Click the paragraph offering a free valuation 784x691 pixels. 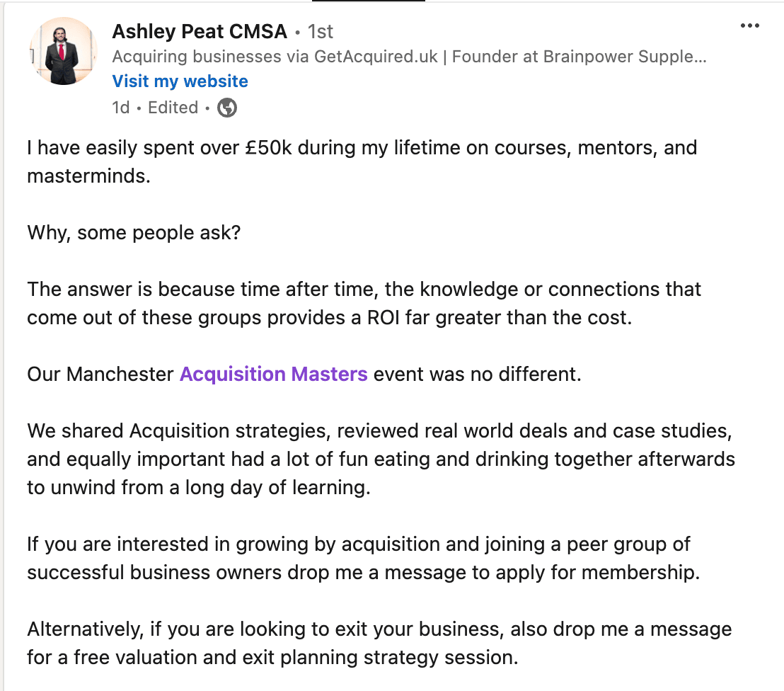(379, 643)
